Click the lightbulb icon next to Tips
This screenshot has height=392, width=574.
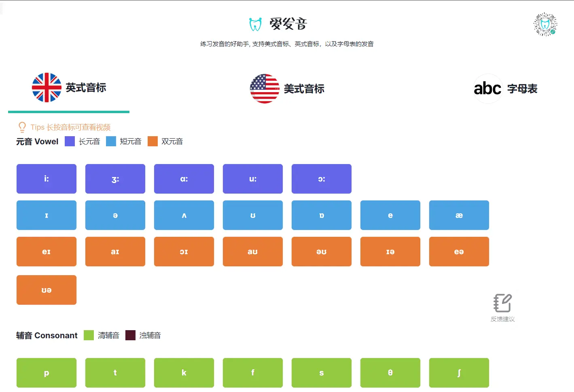22,127
